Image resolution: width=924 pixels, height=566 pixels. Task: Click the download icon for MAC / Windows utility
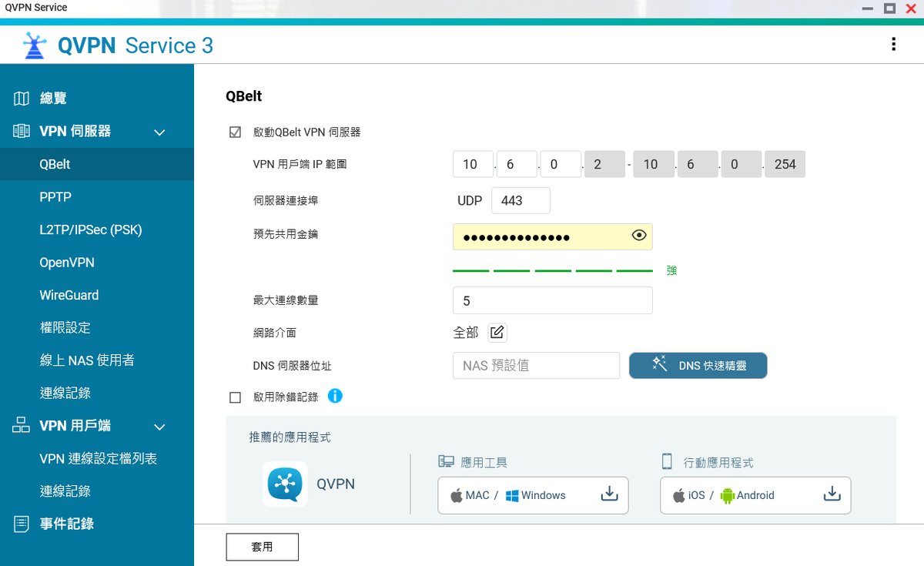tap(609, 494)
